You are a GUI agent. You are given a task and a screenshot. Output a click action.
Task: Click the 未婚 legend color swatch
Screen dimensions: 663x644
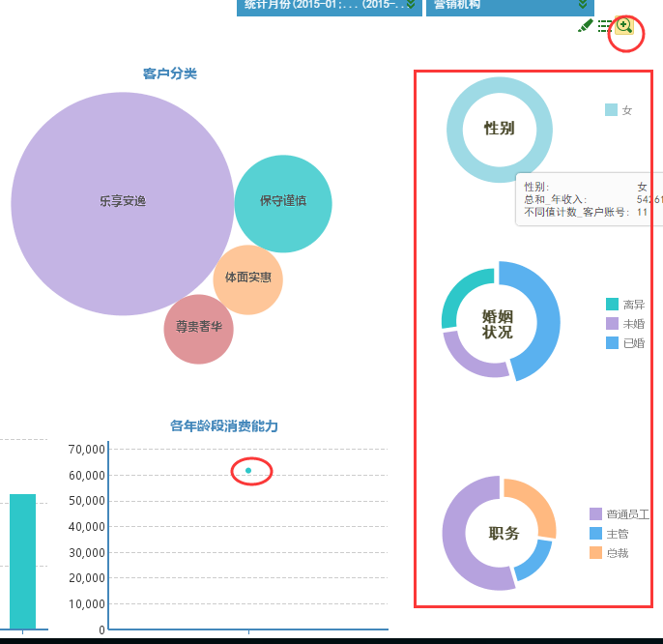pos(612,324)
